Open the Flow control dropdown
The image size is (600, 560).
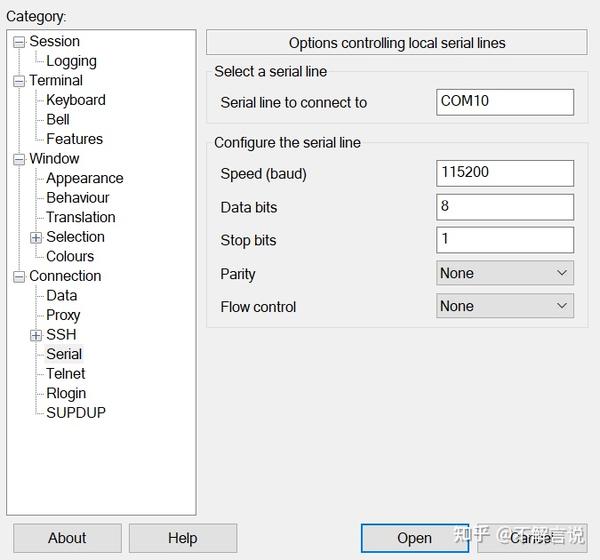(x=505, y=306)
